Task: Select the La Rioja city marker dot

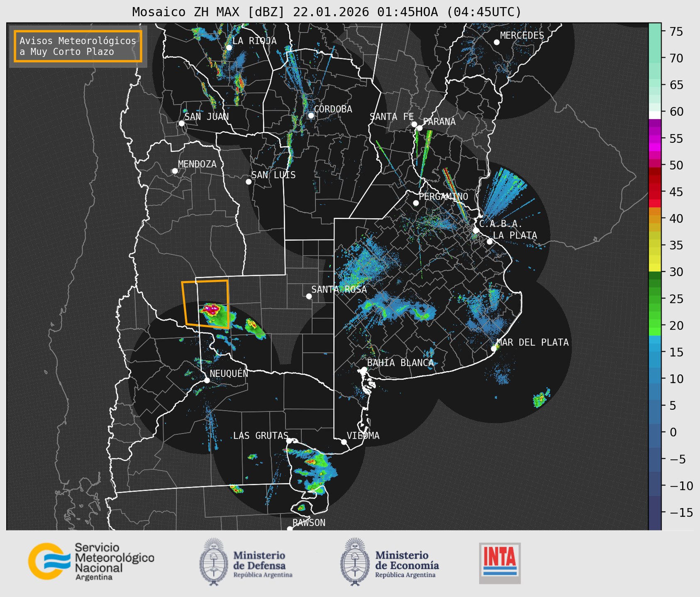Action: click(x=229, y=48)
